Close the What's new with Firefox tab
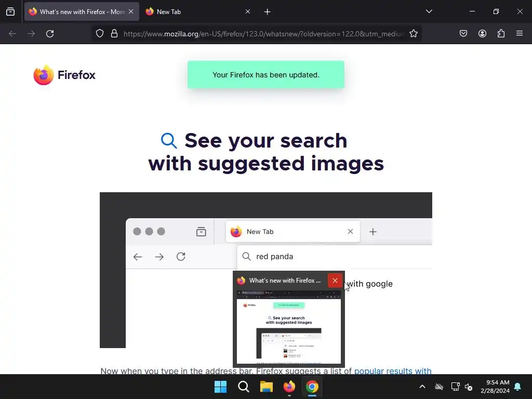Image resolution: width=532 pixels, height=399 pixels. click(131, 11)
